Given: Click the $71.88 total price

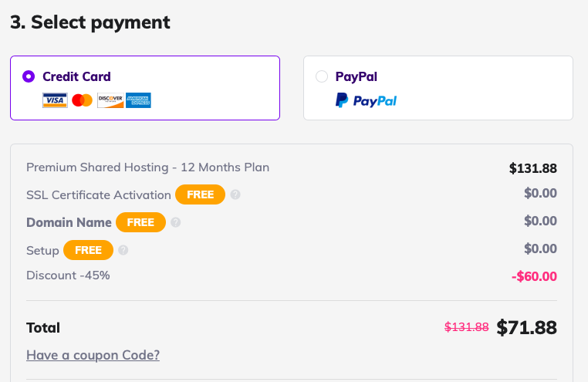Looking at the screenshot, I should 526,328.
